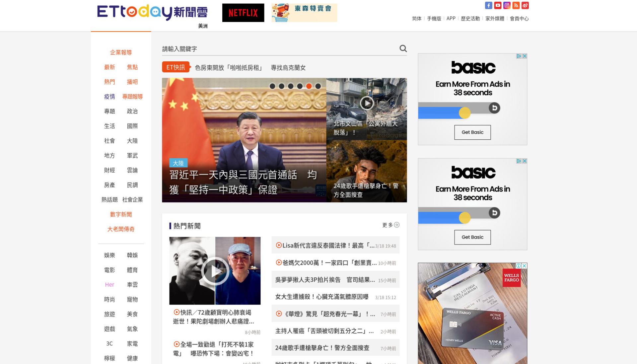Select the third carousel dot
The height and width of the screenshot is (364, 637).
(291, 86)
